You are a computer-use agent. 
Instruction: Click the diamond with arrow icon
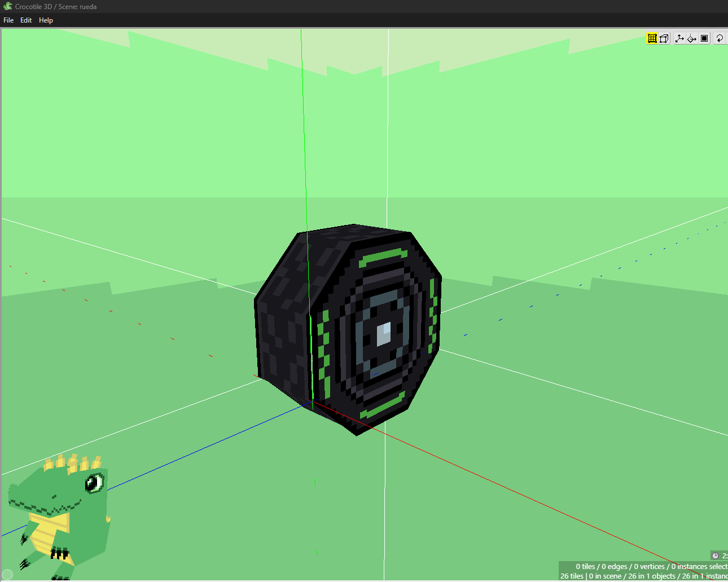[x=692, y=38]
